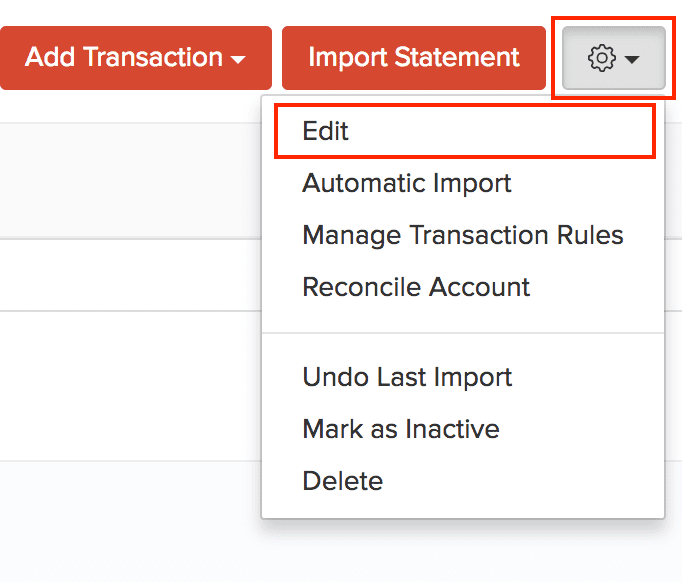Open Manage Transaction Rules

463,235
